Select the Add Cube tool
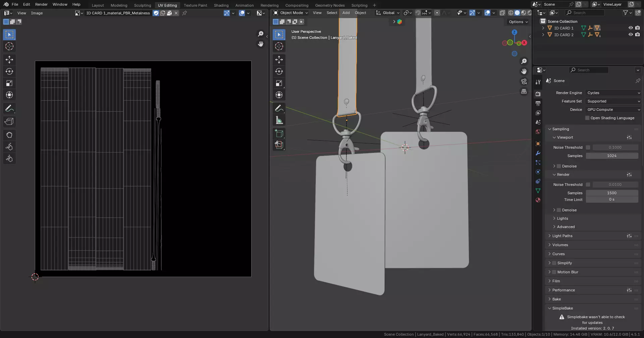644x338 pixels. (x=279, y=133)
